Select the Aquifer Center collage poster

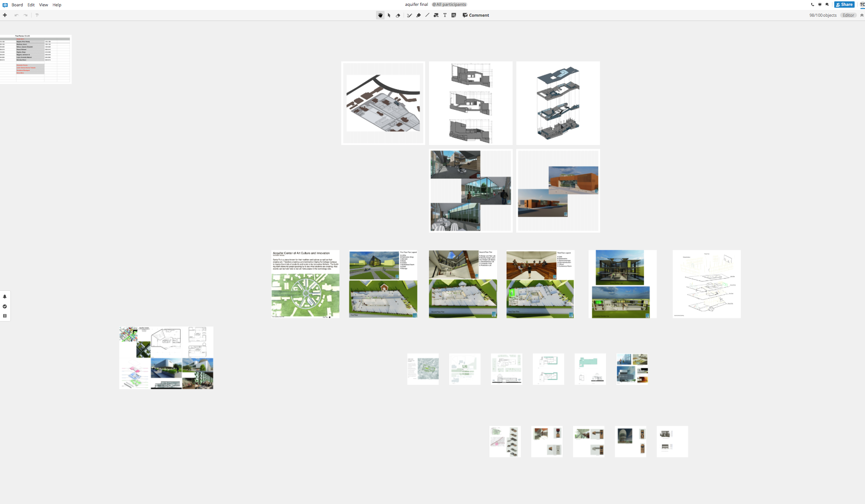click(166, 358)
